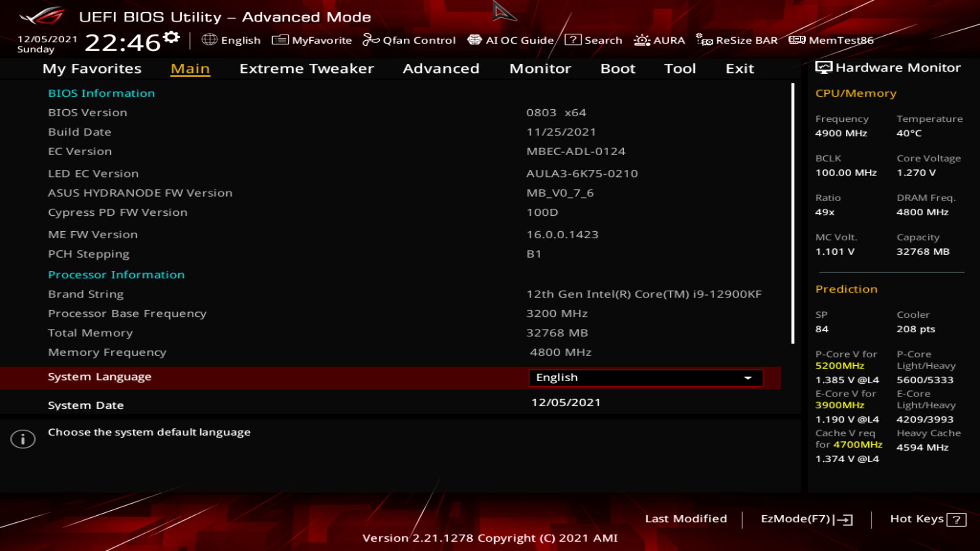Click the clock settings gear icon
The width and height of the screenshot is (980, 551).
coord(171,37)
